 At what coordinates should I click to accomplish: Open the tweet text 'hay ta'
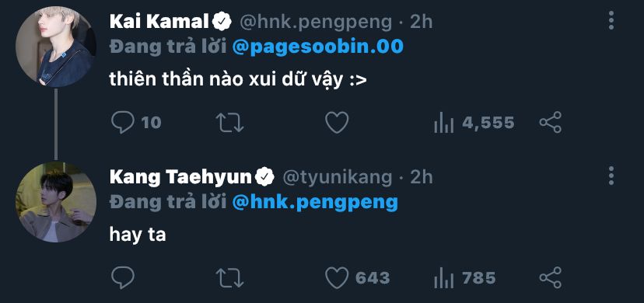(138, 235)
